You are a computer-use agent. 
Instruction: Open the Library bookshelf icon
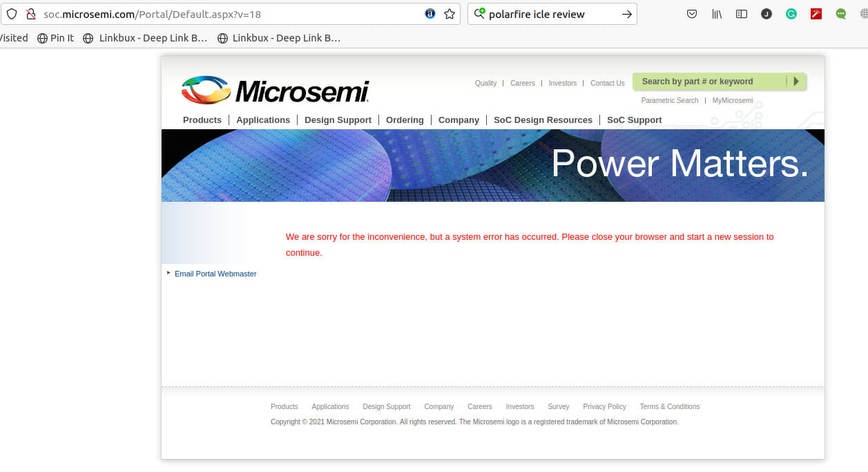[x=717, y=14]
